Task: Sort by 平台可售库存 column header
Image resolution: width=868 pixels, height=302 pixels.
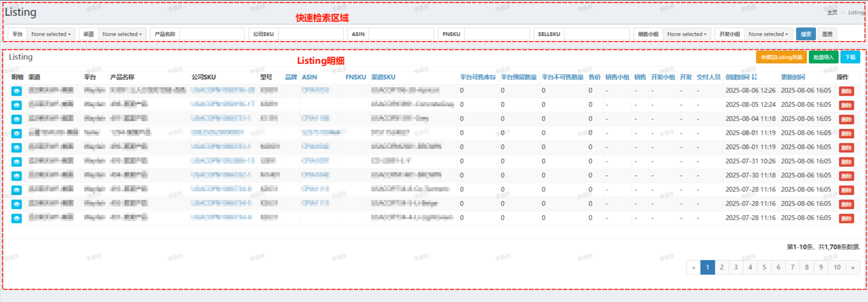Action: 478,77
